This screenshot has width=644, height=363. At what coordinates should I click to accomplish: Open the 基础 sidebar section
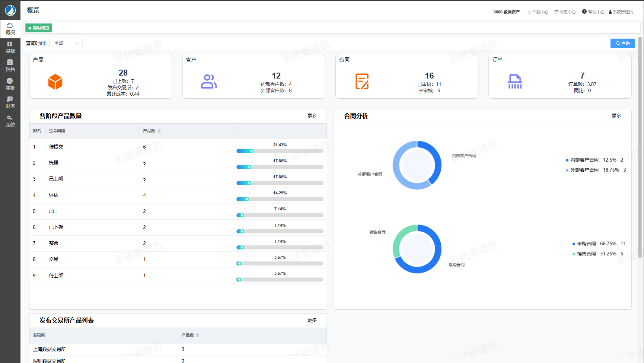10,47
